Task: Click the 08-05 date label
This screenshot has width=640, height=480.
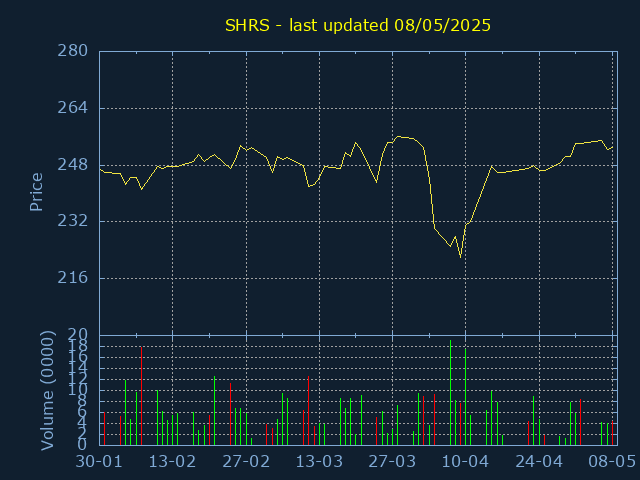Action: [612, 462]
